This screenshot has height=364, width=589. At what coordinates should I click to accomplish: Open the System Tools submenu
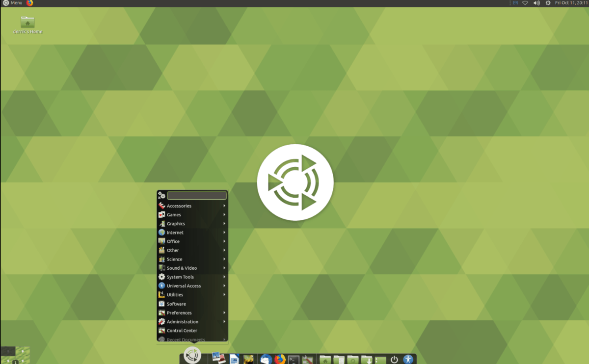point(192,277)
